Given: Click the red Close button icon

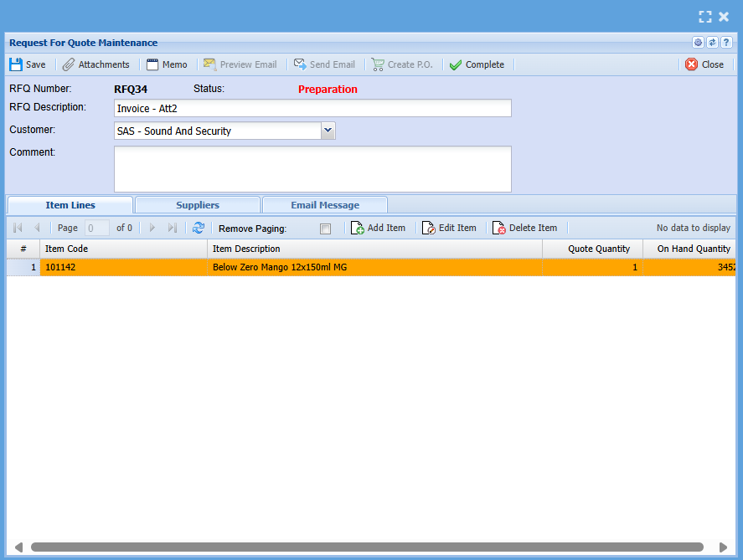Looking at the screenshot, I should 691,64.
